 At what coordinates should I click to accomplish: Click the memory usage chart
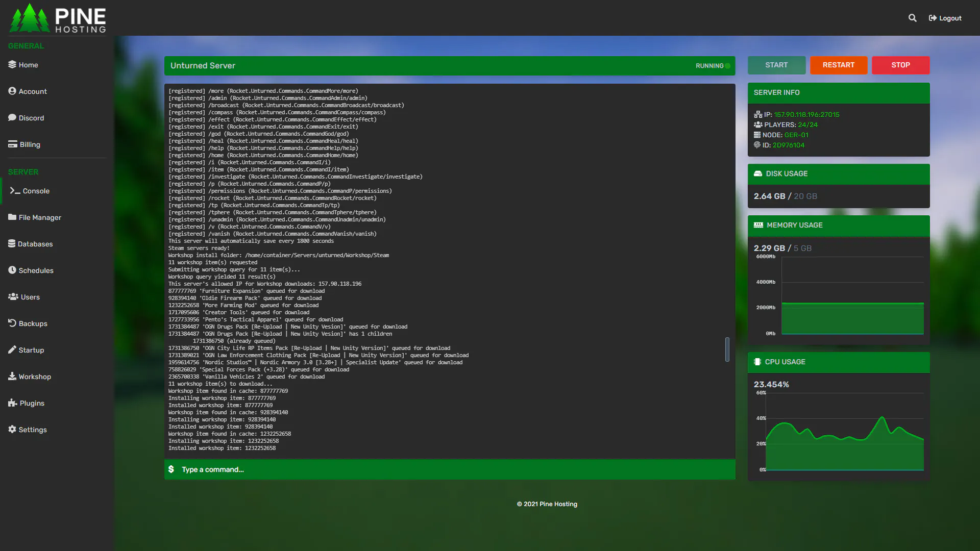[839, 295]
